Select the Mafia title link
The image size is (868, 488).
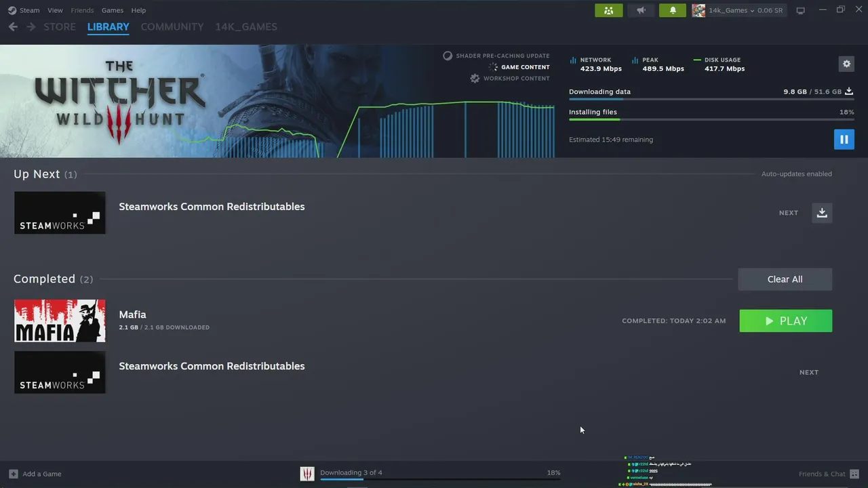click(x=132, y=314)
